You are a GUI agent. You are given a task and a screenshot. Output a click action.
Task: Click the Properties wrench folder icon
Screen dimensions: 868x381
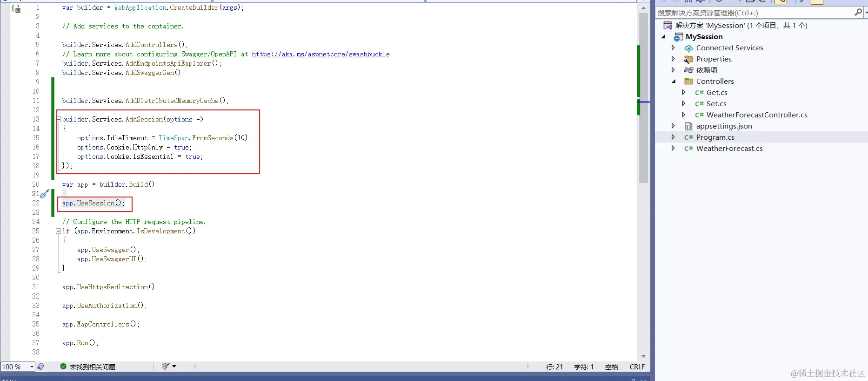tap(688, 59)
